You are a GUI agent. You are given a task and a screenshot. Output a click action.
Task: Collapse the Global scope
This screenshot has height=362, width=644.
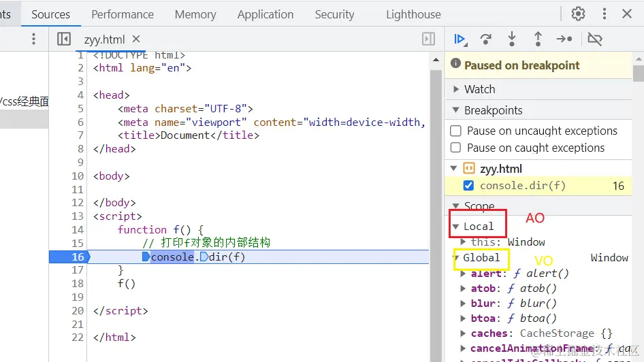coord(456,258)
